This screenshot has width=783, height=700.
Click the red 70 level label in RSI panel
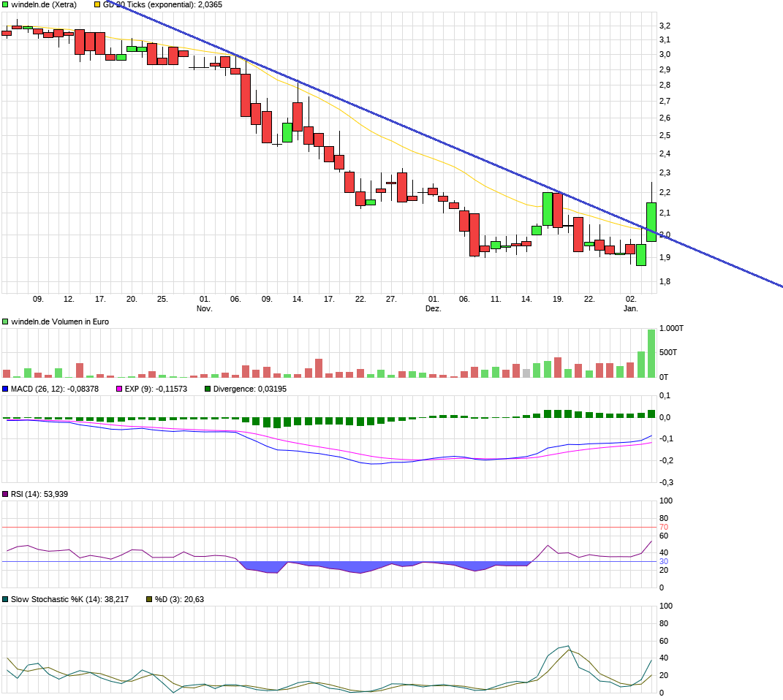(x=664, y=527)
